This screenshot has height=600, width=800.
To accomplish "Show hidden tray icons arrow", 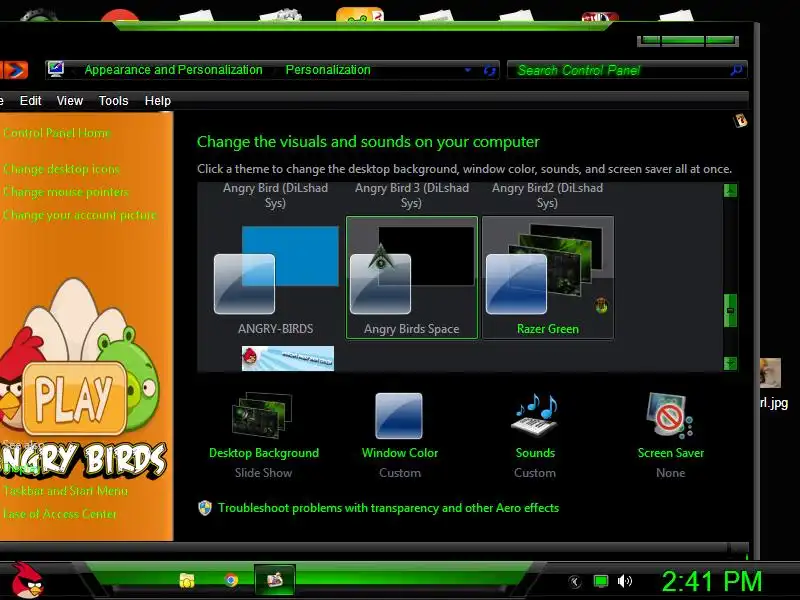I will [575, 582].
